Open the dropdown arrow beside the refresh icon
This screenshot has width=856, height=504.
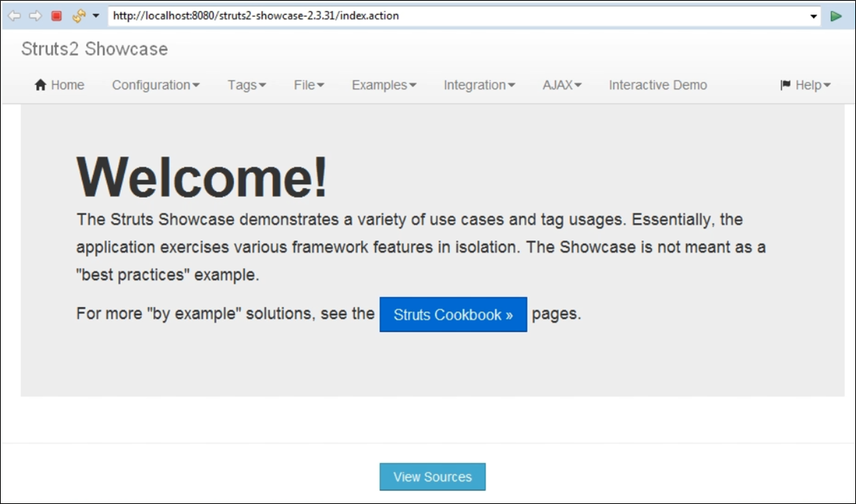[96, 16]
